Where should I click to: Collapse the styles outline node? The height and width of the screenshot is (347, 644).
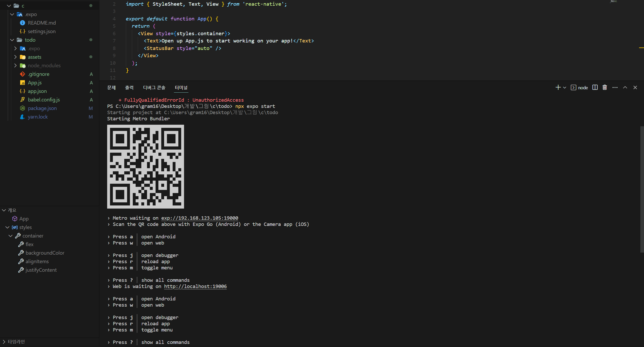pyautogui.click(x=7, y=227)
